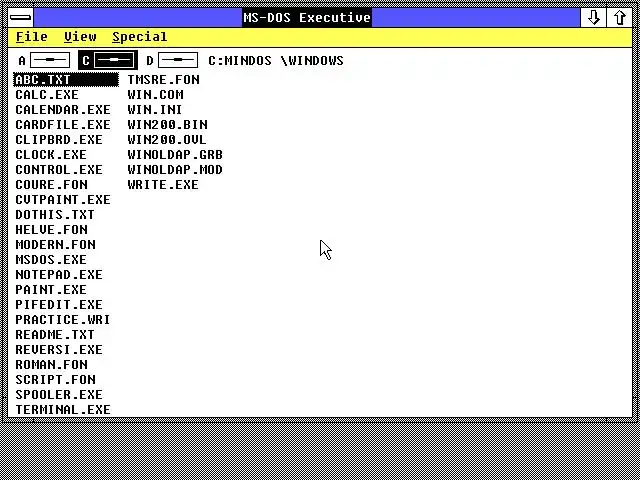The image size is (640, 480).
Task: Click the maximize up-arrow button
Action: 620,18
